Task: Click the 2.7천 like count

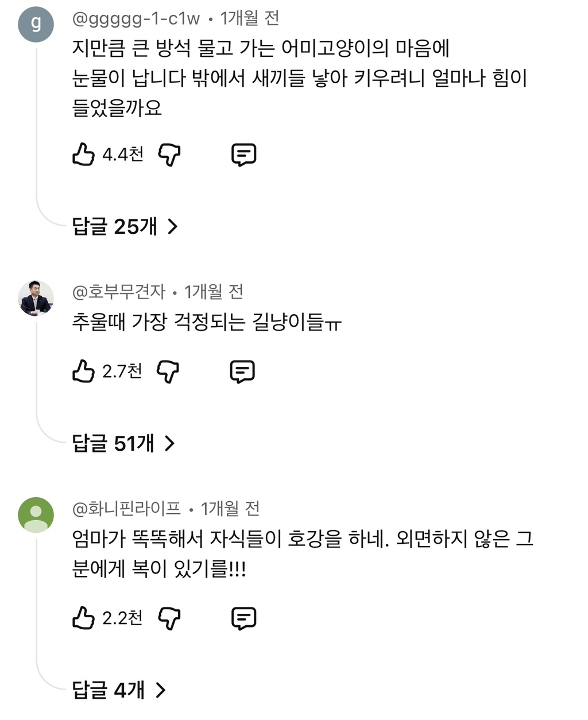Action: pyautogui.click(x=122, y=371)
